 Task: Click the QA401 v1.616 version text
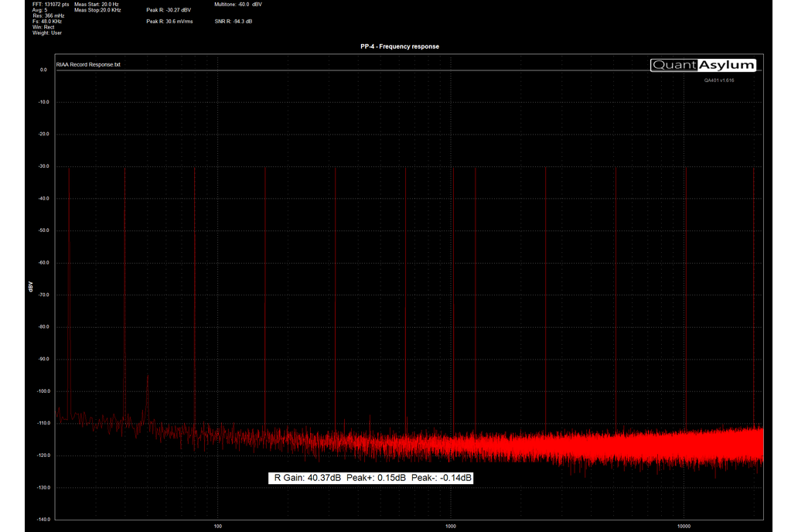pos(718,80)
